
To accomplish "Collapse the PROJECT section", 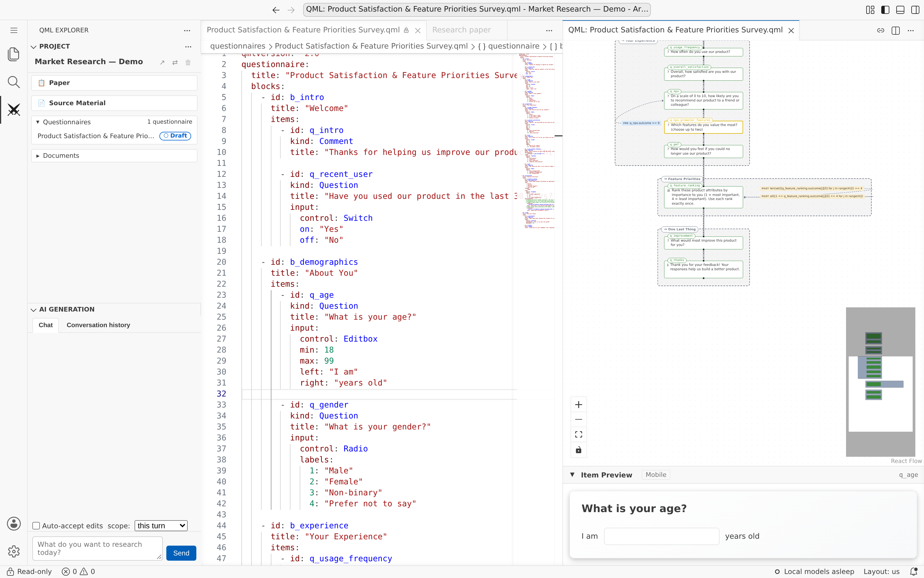I will (33, 47).
